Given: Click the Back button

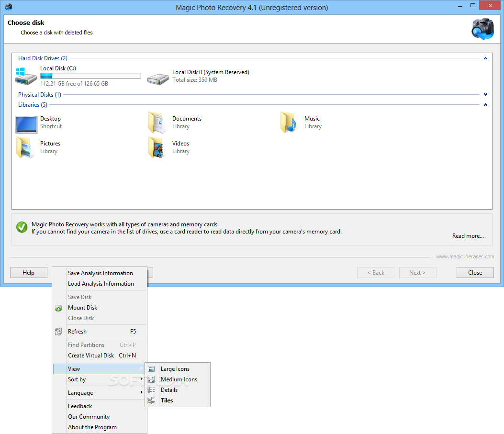Looking at the screenshot, I should [376, 272].
